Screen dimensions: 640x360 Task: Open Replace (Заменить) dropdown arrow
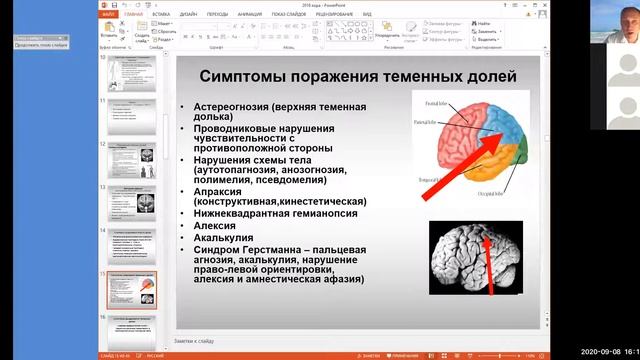(500, 31)
